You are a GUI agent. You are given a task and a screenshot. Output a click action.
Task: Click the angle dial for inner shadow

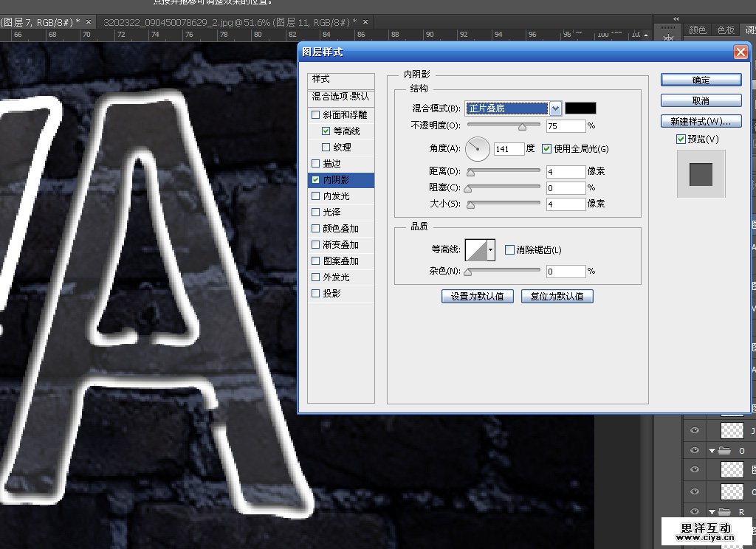(478, 149)
